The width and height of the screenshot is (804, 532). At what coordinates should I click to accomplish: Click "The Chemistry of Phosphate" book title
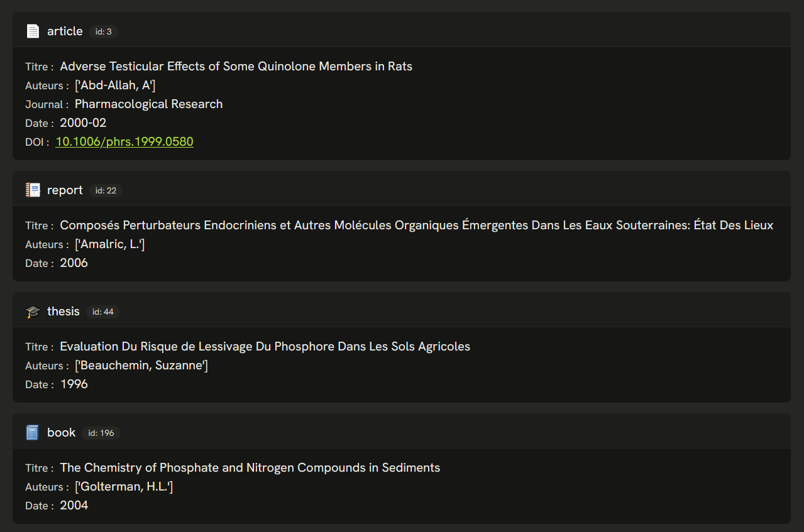[x=250, y=468]
